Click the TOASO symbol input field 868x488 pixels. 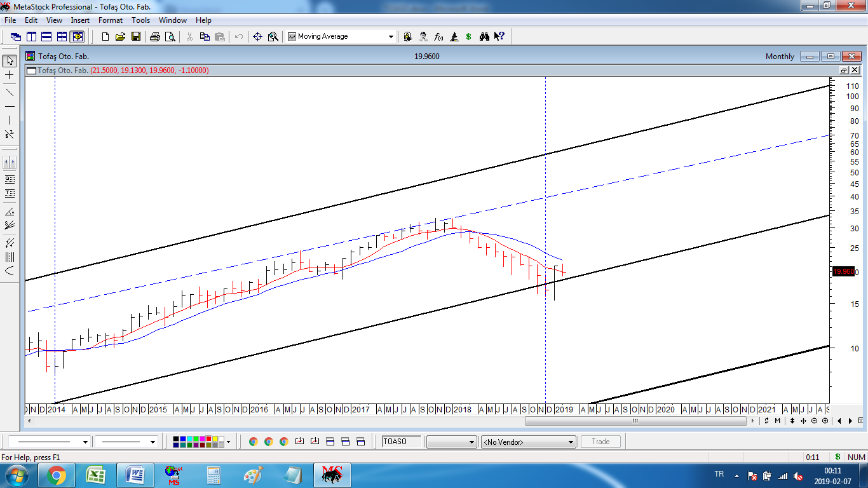[x=401, y=442]
